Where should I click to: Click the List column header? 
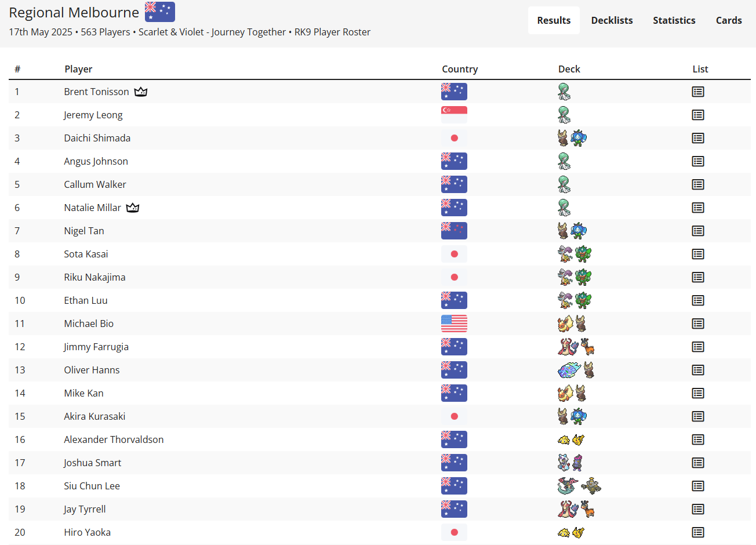(700, 69)
